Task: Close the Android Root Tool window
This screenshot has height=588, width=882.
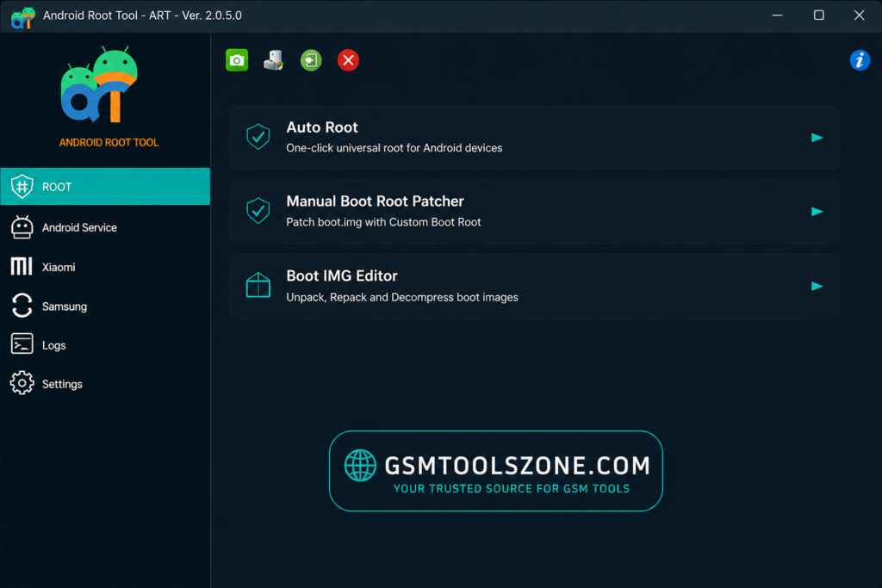Action: [859, 15]
